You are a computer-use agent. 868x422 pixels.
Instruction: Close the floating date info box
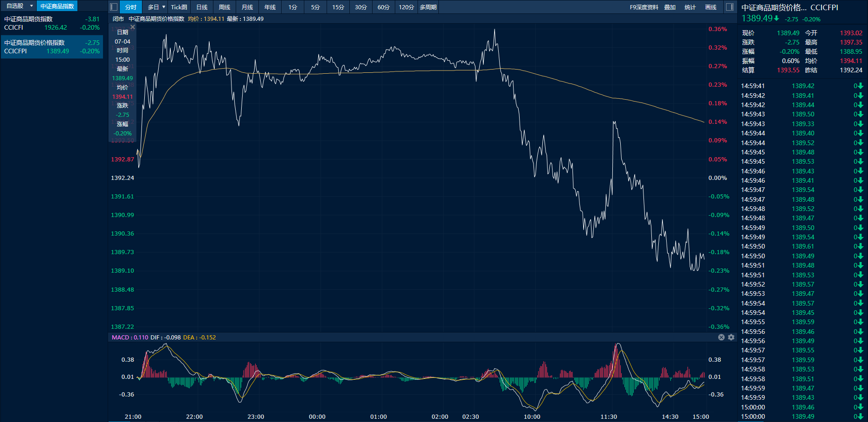pyautogui.click(x=133, y=27)
